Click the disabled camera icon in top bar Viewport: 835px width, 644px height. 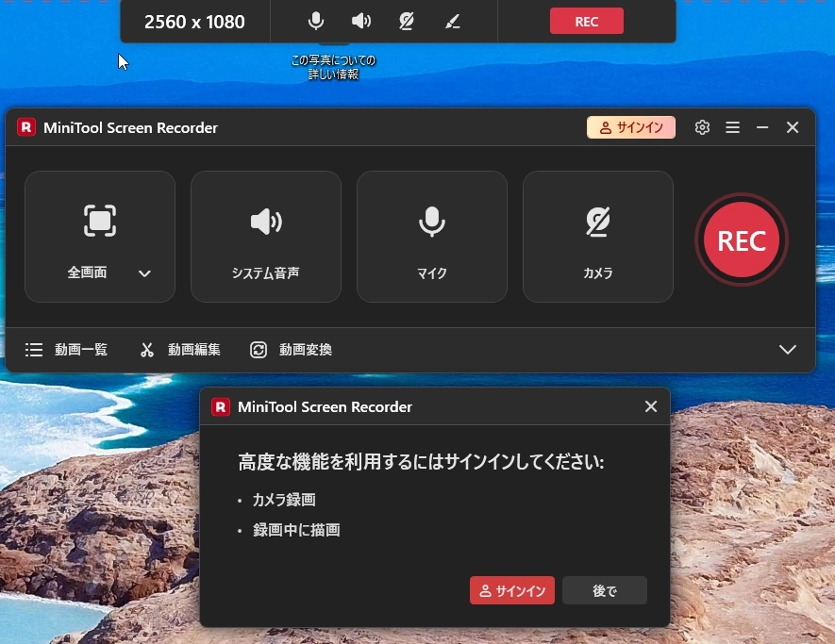click(x=407, y=22)
